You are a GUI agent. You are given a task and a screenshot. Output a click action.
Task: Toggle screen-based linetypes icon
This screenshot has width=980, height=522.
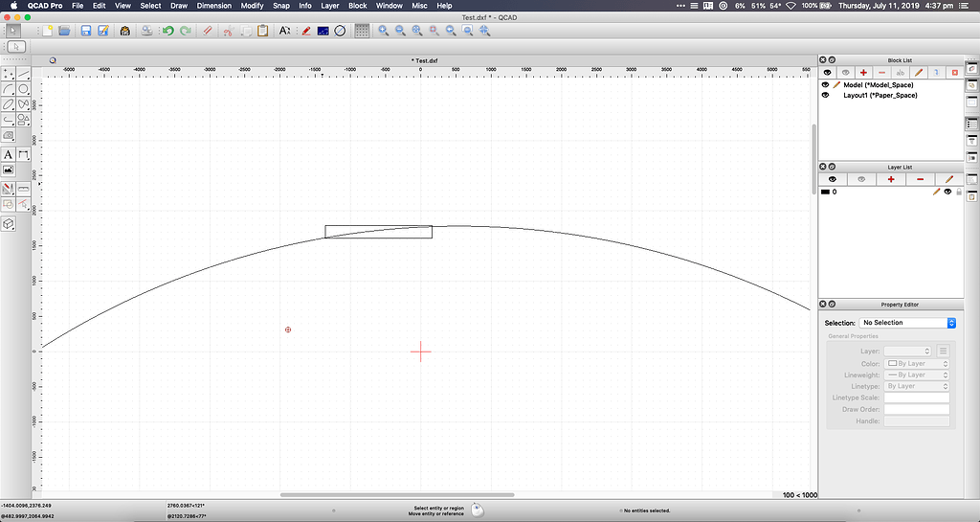click(323, 31)
